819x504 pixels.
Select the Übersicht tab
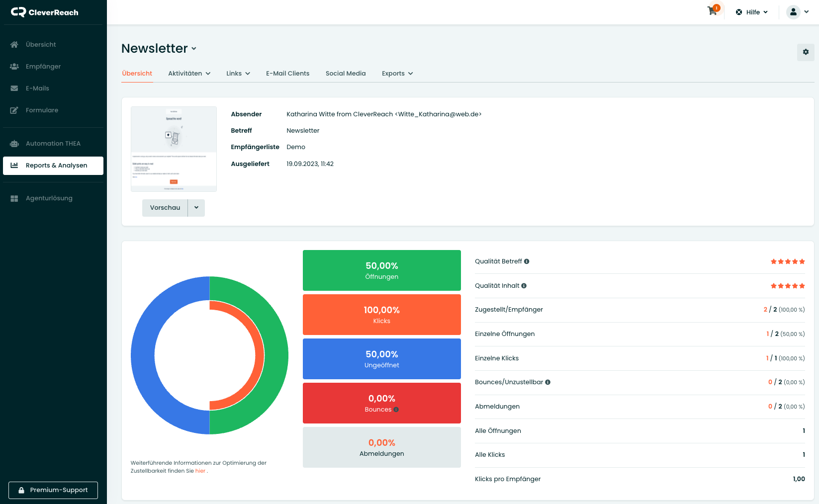click(x=137, y=74)
